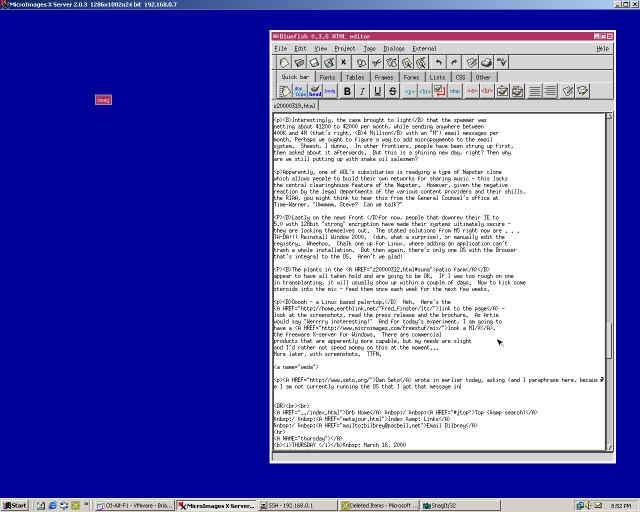Viewport: 640px width, 512px height.
Task: Switch to the CSS tab
Action: (460, 76)
